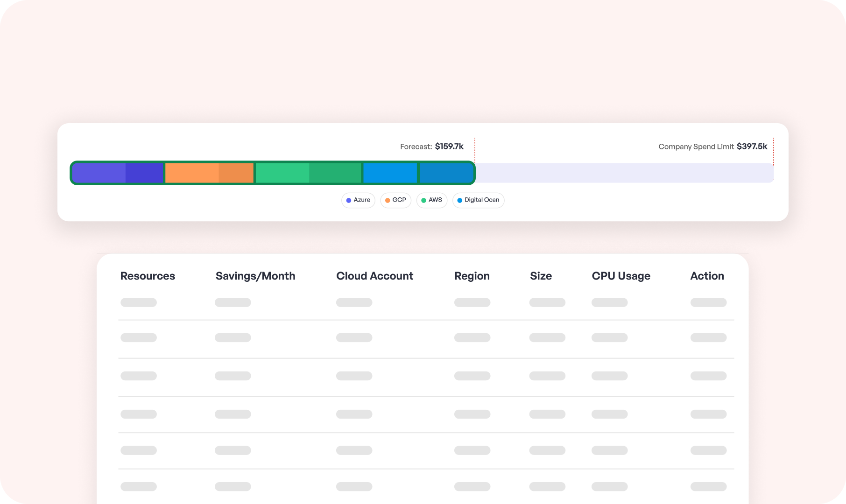The width and height of the screenshot is (846, 504).
Task: Toggle the AWS legend pill
Action: (431, 200)
